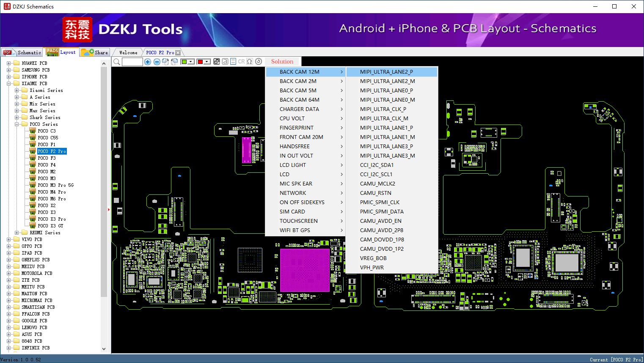Click the PADS icon beside POCO F2 Pro
This screenshot has width=644, height=363.
pos(33,151)
